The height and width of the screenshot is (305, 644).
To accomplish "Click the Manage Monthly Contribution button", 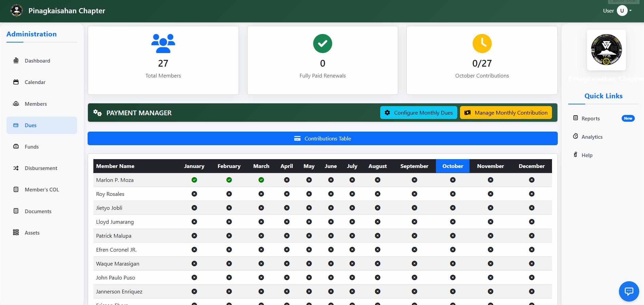I will point(506,113).
